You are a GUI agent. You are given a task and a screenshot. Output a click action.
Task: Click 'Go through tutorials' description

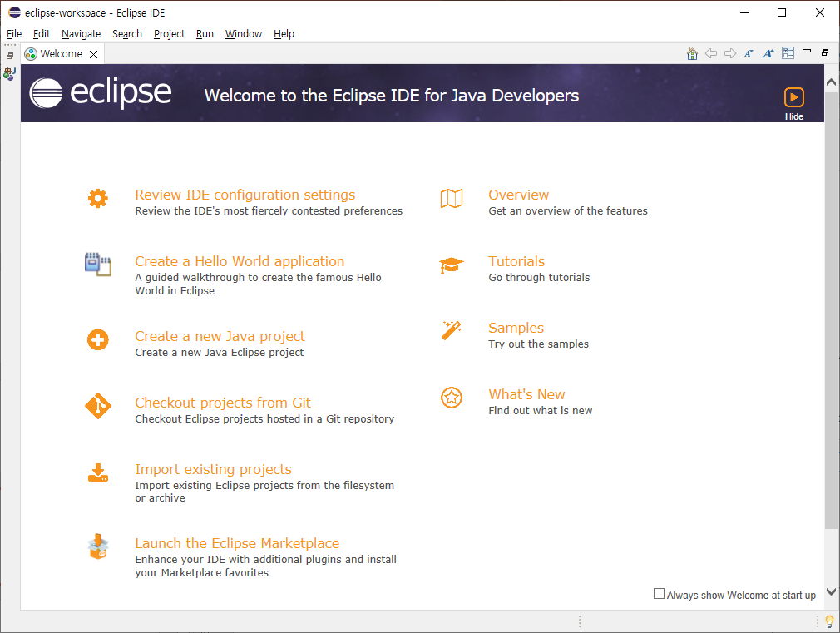[x=539, y=277]
